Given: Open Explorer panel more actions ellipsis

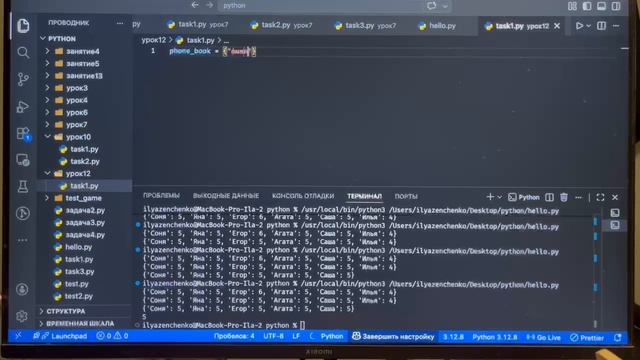Looking at the screenshot, I should coord(120,23).
